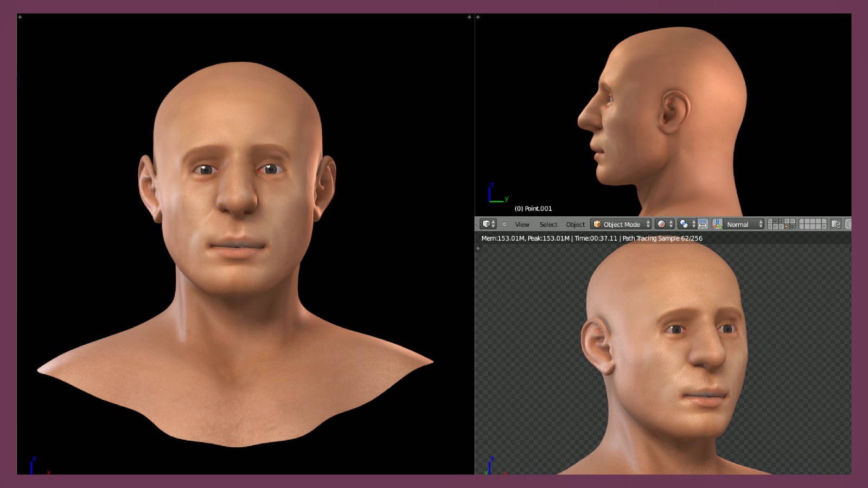
Task: Toggle the lock camera layers sync button
Action: click(x=834, y=224)
